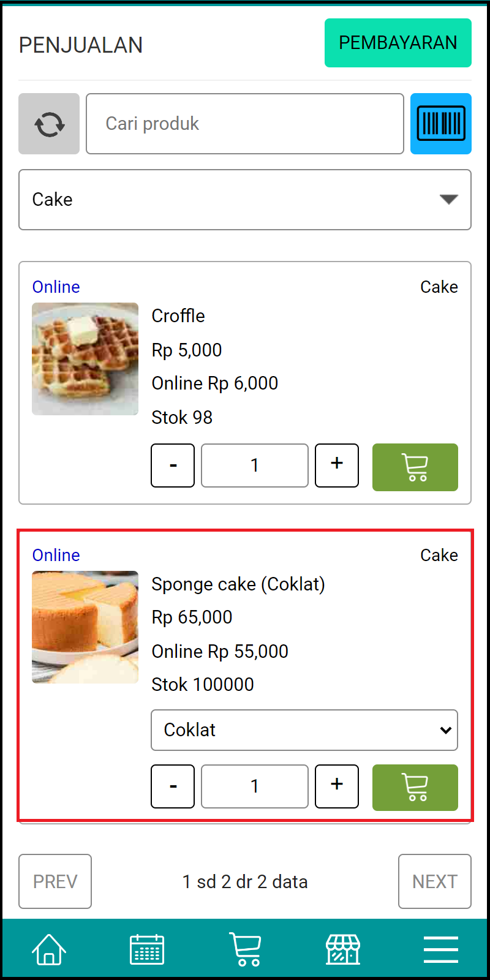Click the refresh products icon

click(49, 124)
